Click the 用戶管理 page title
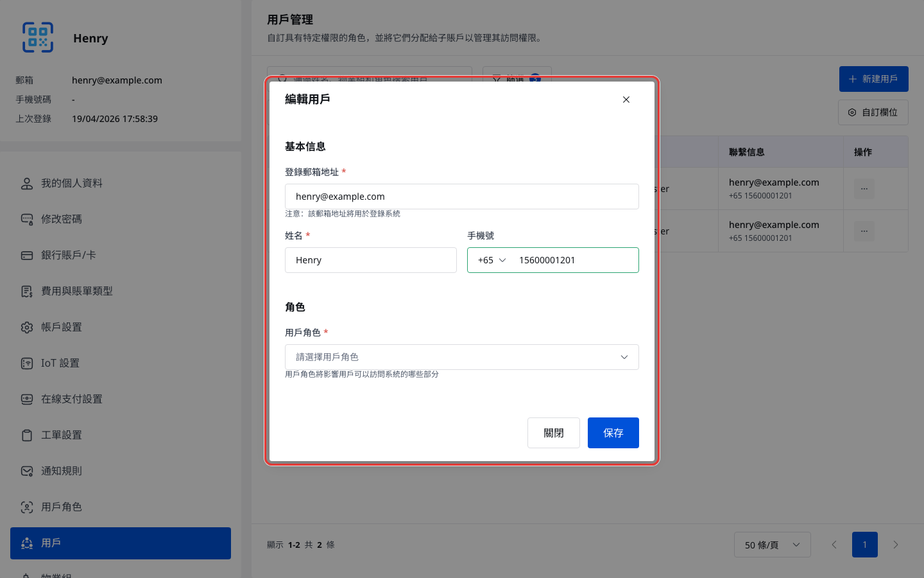924x578 pixels. pyautogui.click(x=290, y=20)
